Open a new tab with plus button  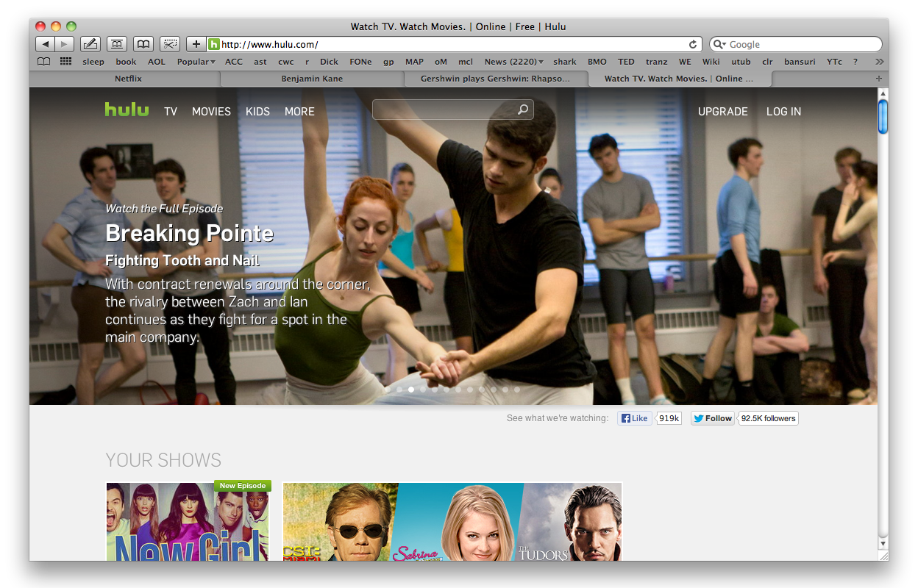click(878, 79)
